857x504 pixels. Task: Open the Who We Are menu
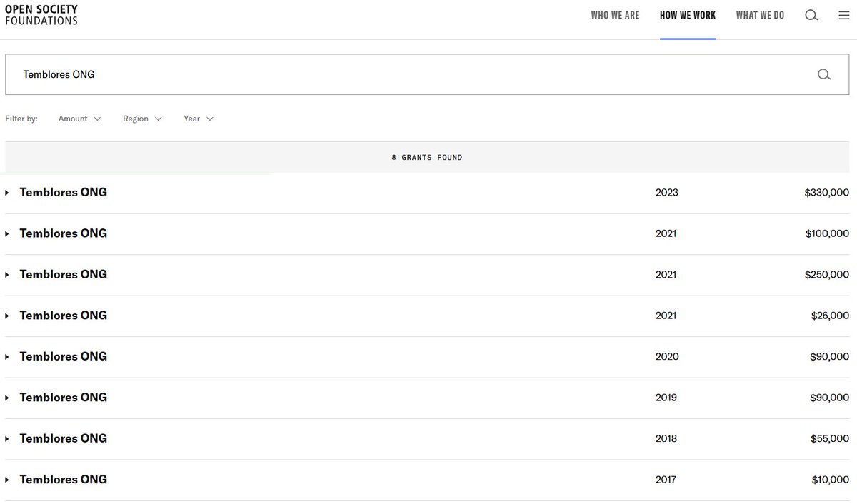(x=615, y=15)
